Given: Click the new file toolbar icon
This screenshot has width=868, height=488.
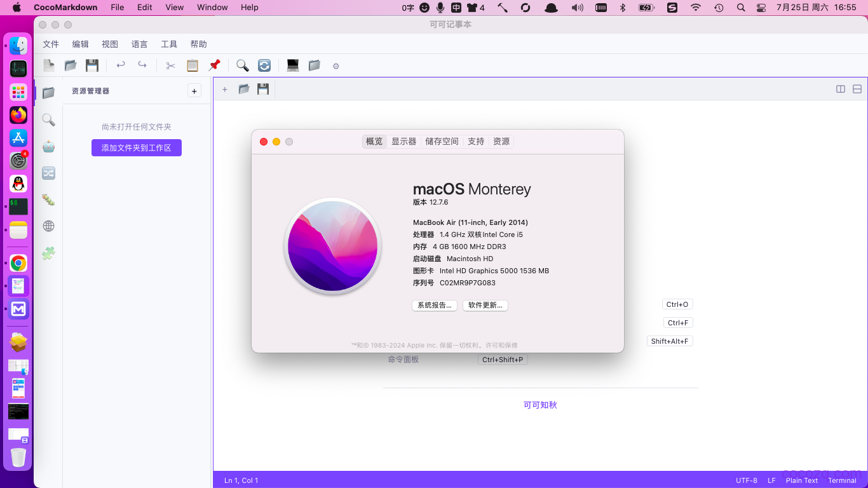Looking at the screenshot, I should 49,65.
